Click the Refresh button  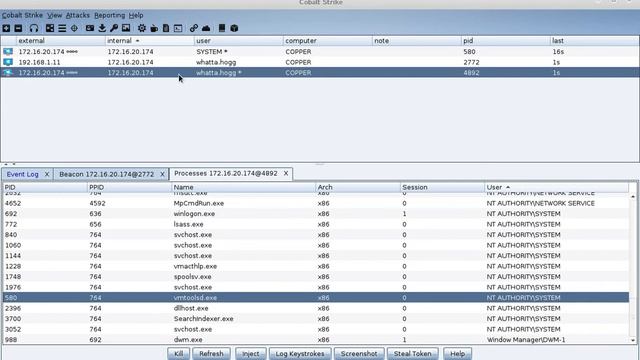[x=211, y=353]
